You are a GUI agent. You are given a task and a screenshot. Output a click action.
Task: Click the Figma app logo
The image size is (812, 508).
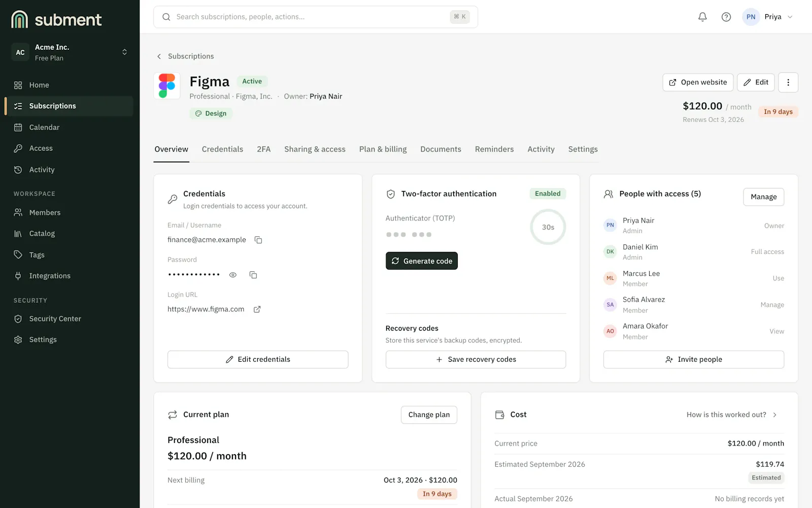[167, 86]
